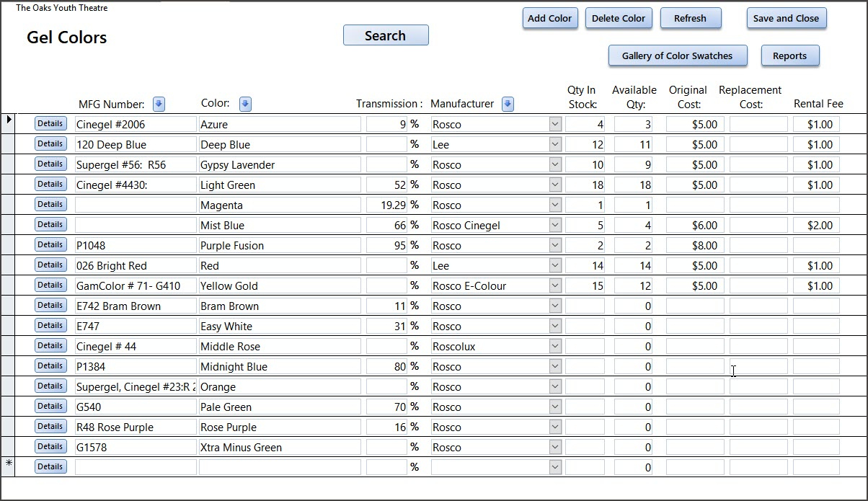Expand manufacturer dropdown on blank new row
Viewport: 868px width, 501px height.
[555, 467]
